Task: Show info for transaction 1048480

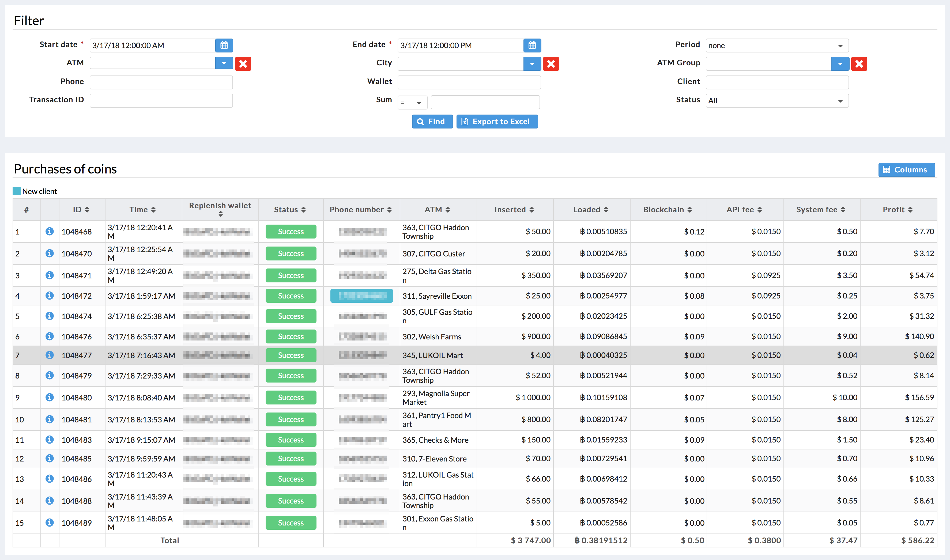Action: (50, 397)
